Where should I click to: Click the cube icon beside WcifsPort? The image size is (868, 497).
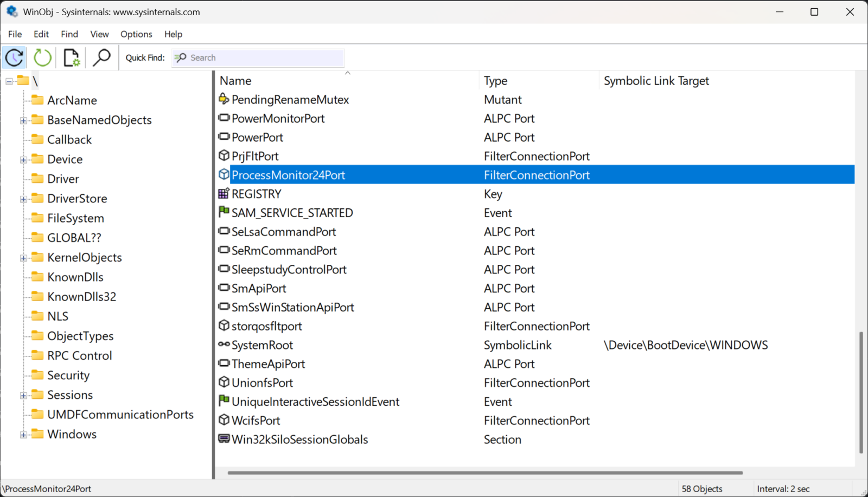(x=224, y=419)
